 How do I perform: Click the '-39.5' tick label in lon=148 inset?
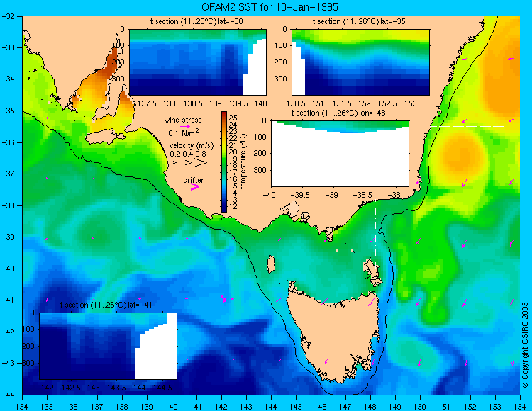coord(301,195)
